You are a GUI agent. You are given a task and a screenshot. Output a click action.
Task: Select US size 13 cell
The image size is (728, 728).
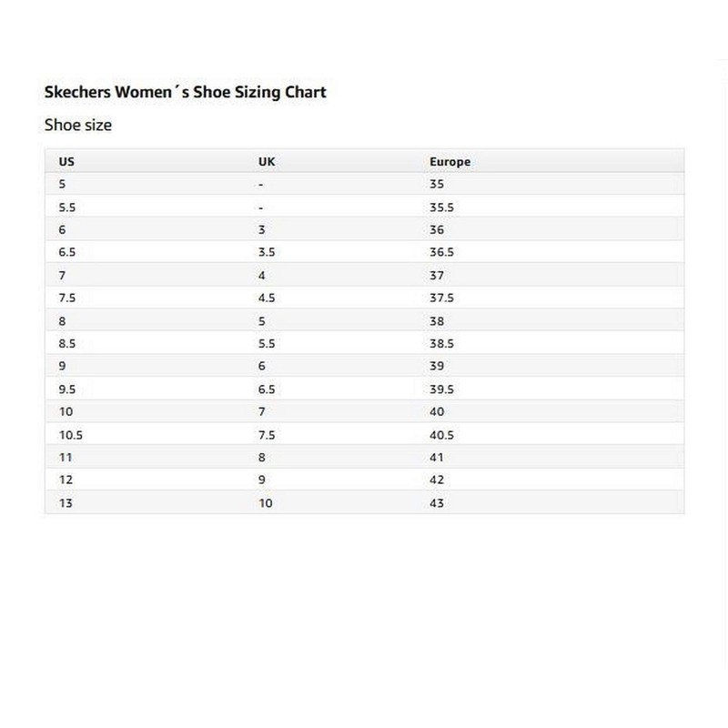click(65, 503)
